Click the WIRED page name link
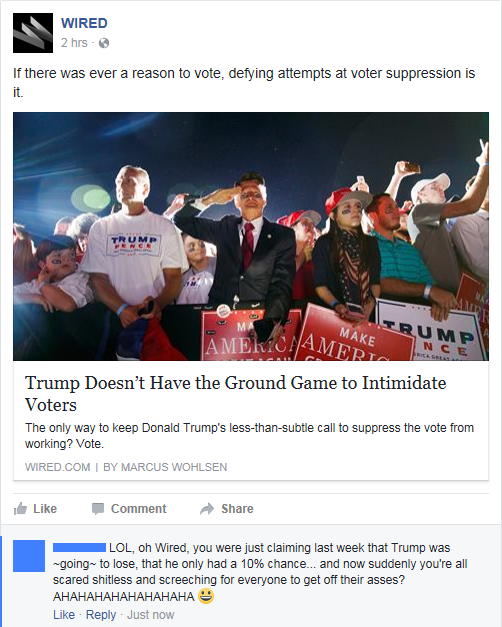The image size is (502, 627). click(84, 23)
